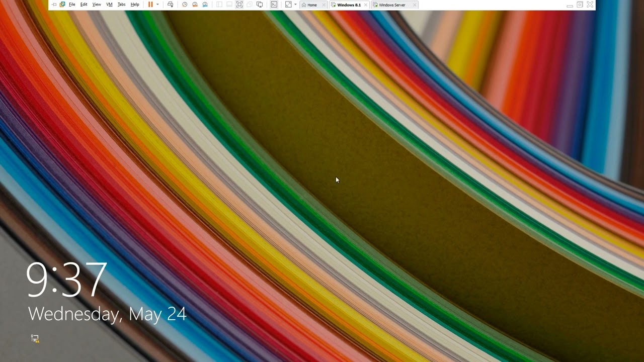This screenshot has width=644, height=362.
Task: Click the Unity mode icon
Action: [x=250, y=5]
